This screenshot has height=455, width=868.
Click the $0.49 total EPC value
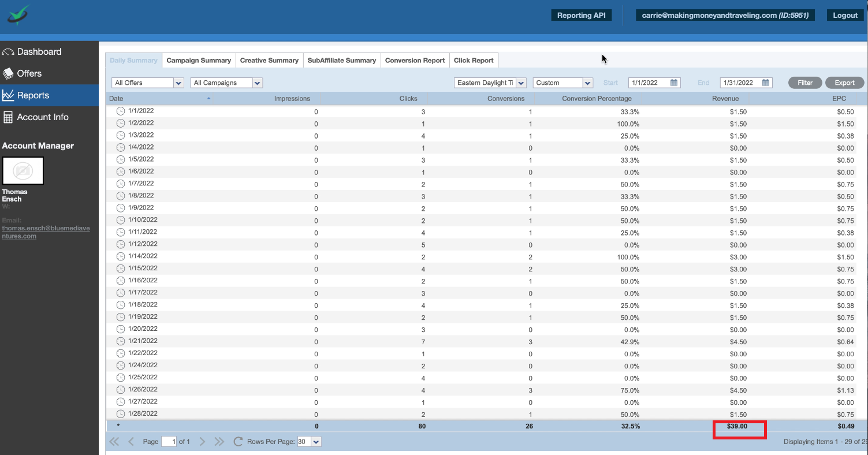[845, 426]
